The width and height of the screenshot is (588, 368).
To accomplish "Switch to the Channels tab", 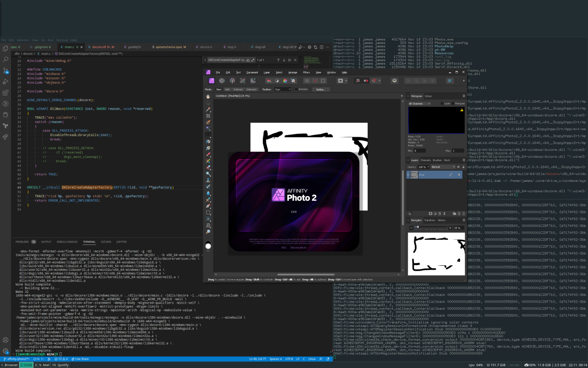I will click(426, 160).
